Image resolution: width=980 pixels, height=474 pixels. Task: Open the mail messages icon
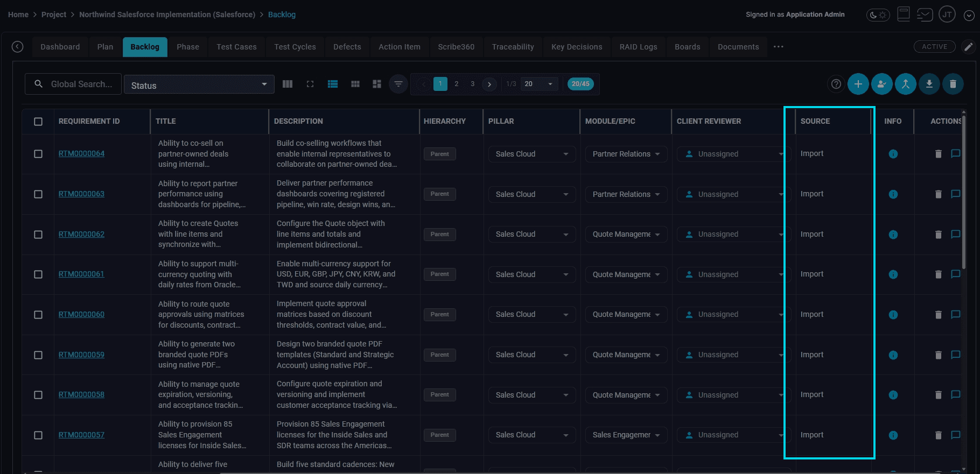925,15
